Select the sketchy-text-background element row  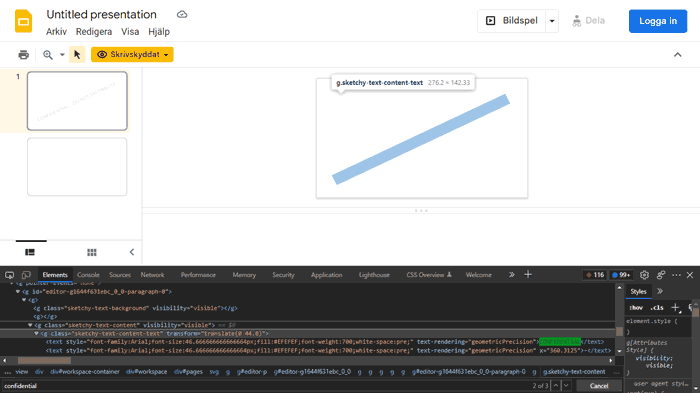[x=135, y=308]
